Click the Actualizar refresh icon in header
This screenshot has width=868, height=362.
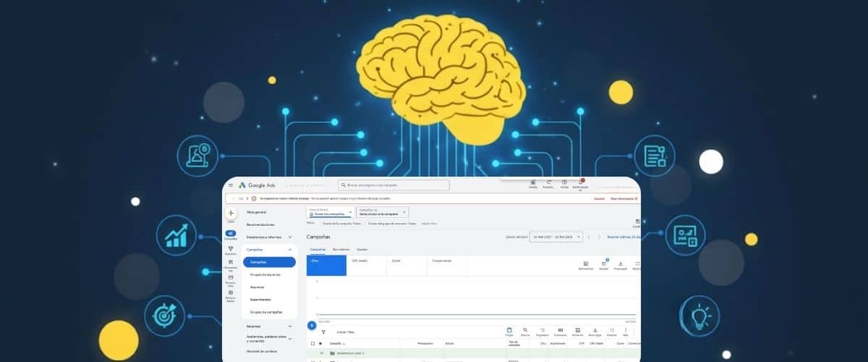pos(549,182)
